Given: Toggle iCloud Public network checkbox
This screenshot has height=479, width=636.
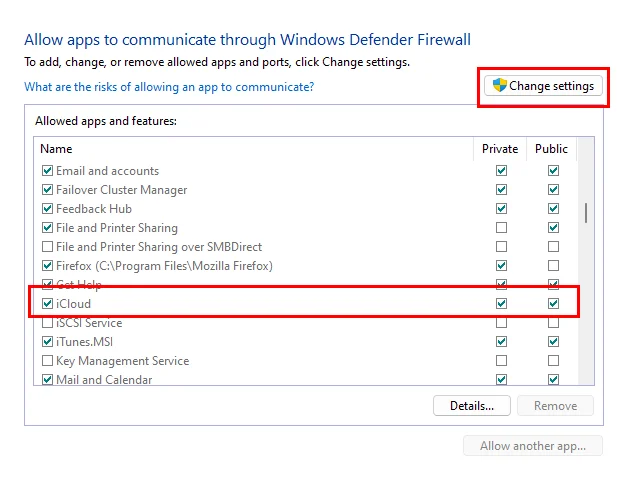Looking at the screenshot, I should pos(553,303).
